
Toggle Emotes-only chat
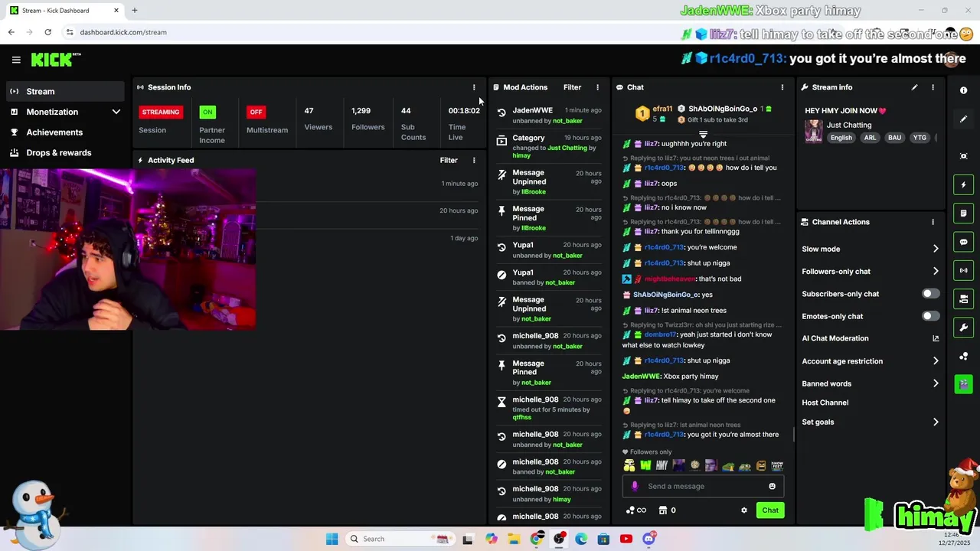930,316
